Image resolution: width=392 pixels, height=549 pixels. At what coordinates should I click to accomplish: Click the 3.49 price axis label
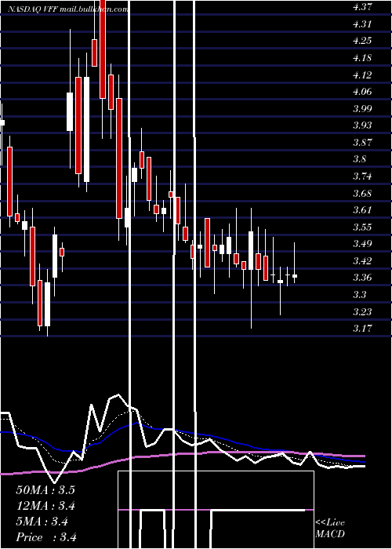[x=362, y=244]
